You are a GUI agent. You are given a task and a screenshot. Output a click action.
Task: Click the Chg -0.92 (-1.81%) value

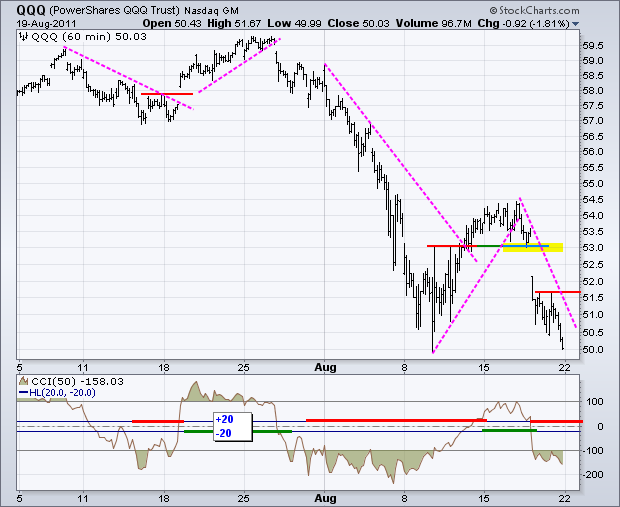[524, 23]
